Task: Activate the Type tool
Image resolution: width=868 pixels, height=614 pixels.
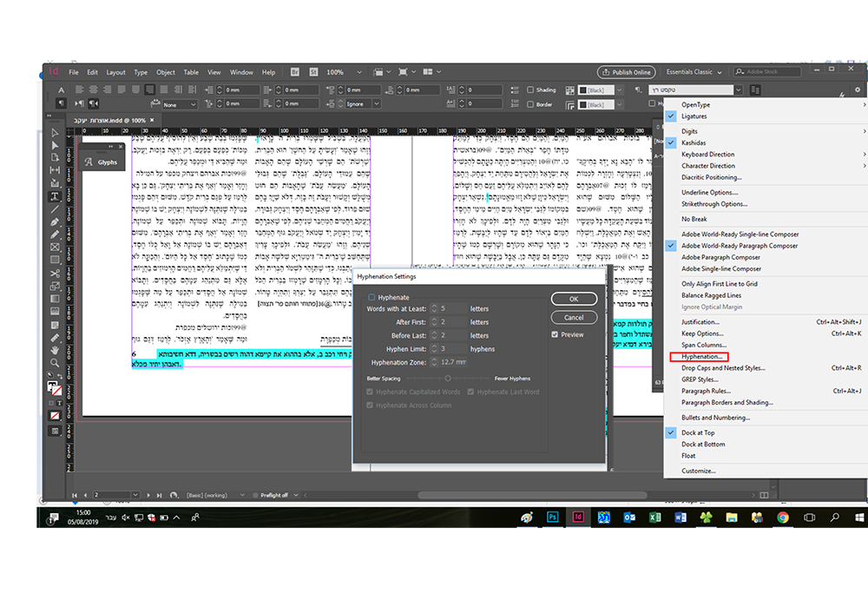Action: pyautogui.click(x=55, y=196)
